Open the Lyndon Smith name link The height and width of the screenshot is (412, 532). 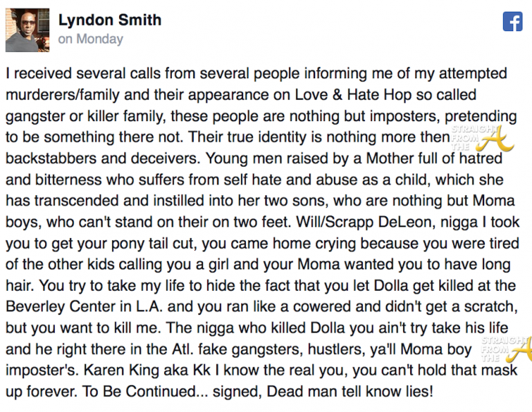pyautogui.click(x=110, y=19)
